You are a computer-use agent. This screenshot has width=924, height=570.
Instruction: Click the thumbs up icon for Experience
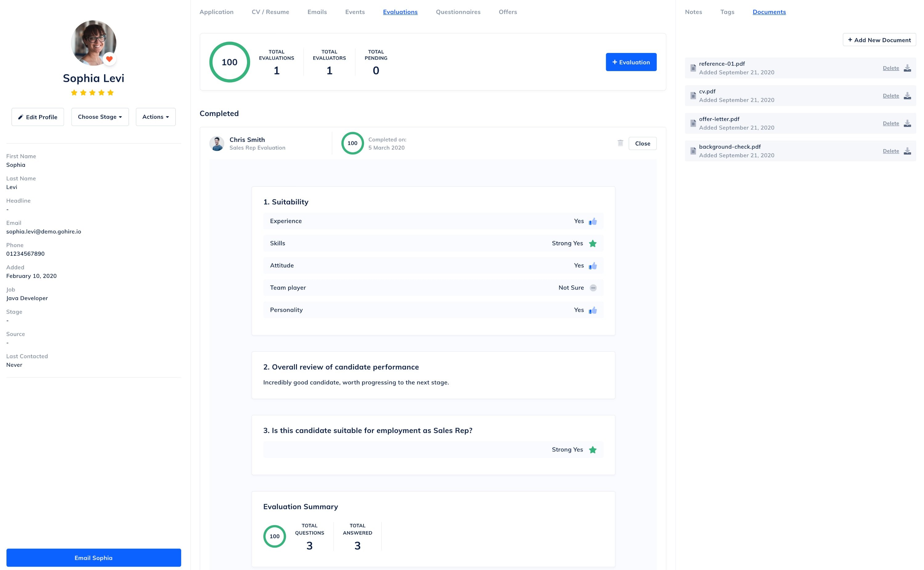pos(593,220)
